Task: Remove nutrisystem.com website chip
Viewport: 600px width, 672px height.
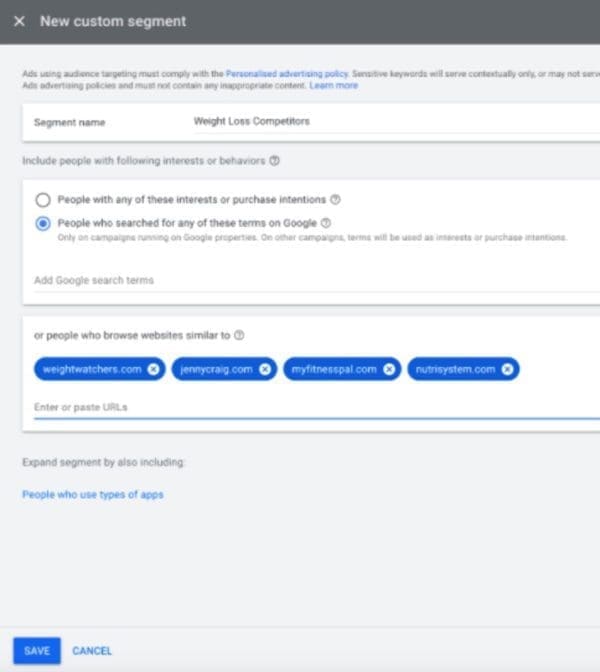Action: [x=508, y=369]
